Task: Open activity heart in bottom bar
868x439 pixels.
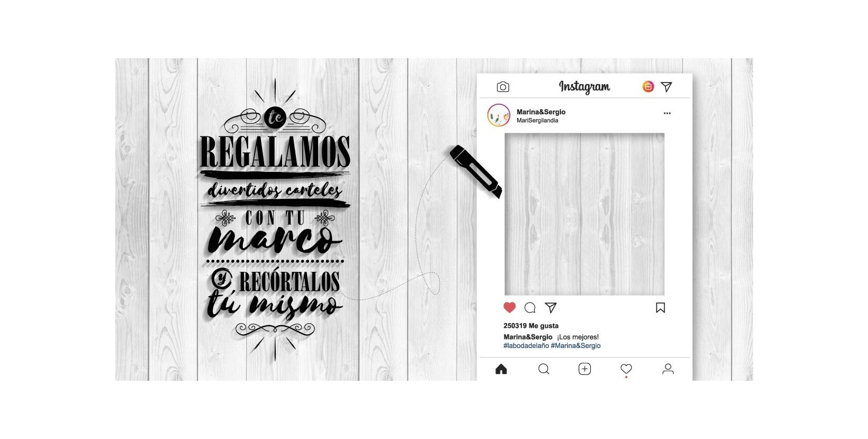Action: pos(626,369)
